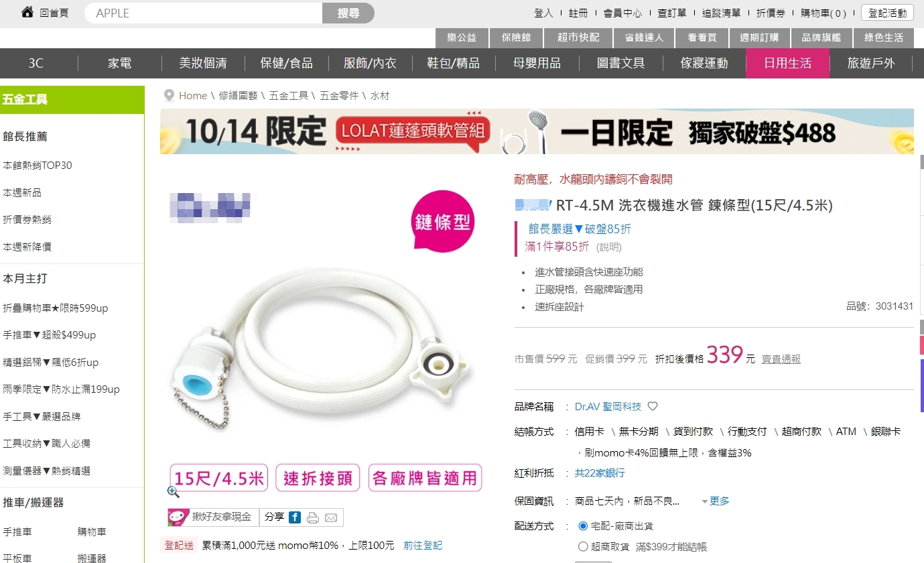This screenshot has height=563, width=924.
Task: Open the 家電 category menu
Action: (x=120, y=63)
